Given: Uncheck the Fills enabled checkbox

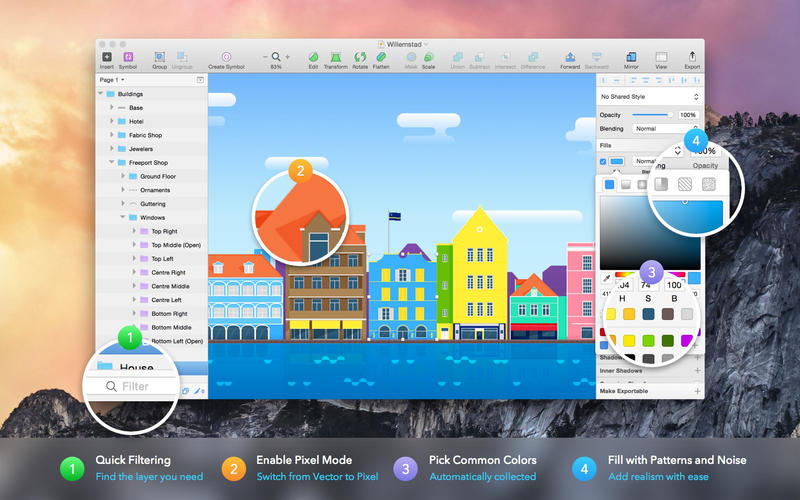Looking at the screenshot, I should (602, 161).
